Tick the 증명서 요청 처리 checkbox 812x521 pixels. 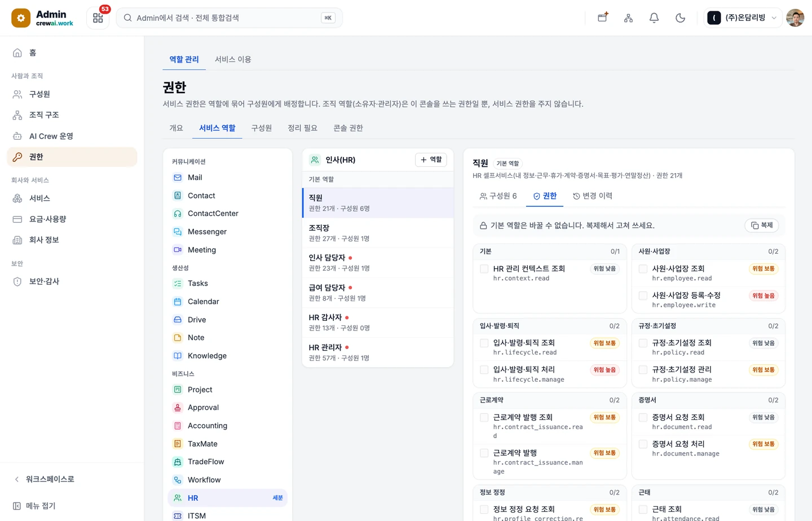[643, 444]
